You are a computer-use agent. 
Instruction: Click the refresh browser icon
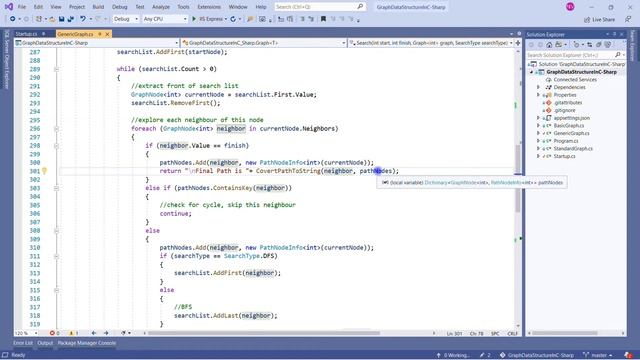tap(233, 19)
